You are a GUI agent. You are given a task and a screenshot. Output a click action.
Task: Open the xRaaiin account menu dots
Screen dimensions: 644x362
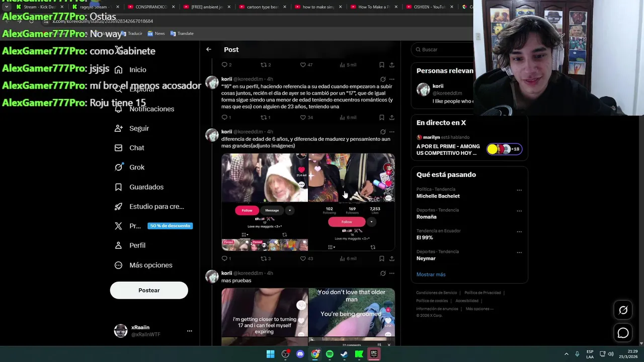[x=189, y=331]
